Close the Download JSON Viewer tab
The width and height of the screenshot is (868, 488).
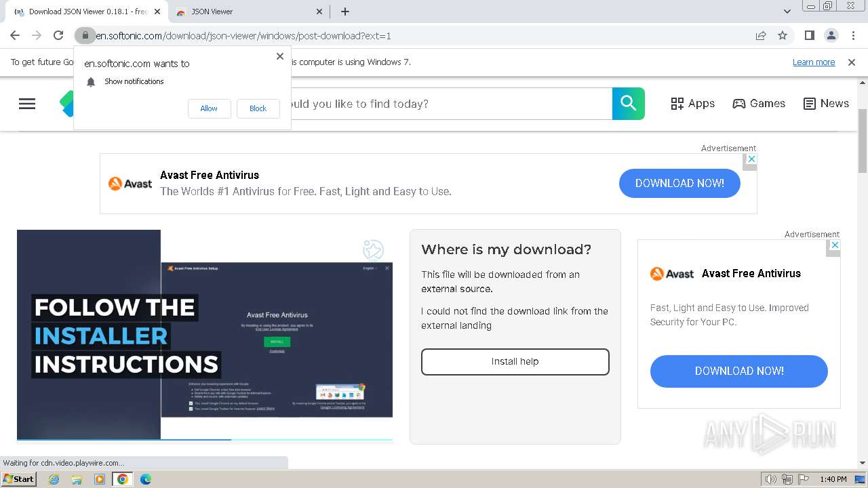(x=157, y=12)
